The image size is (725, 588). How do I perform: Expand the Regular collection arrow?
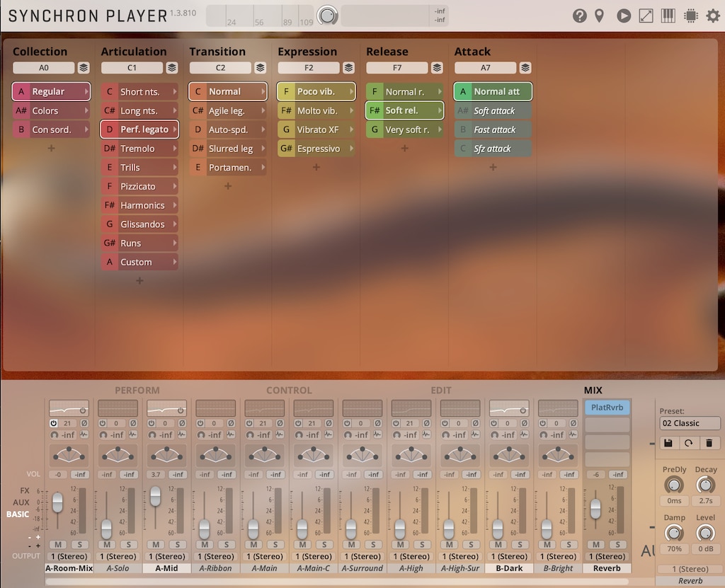point(86,91)
